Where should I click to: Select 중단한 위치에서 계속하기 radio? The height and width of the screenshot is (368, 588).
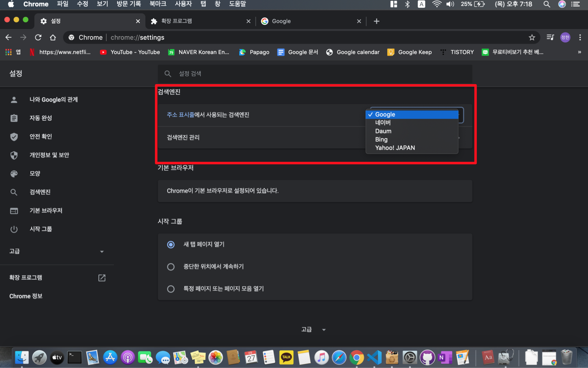tap(171, 267)
